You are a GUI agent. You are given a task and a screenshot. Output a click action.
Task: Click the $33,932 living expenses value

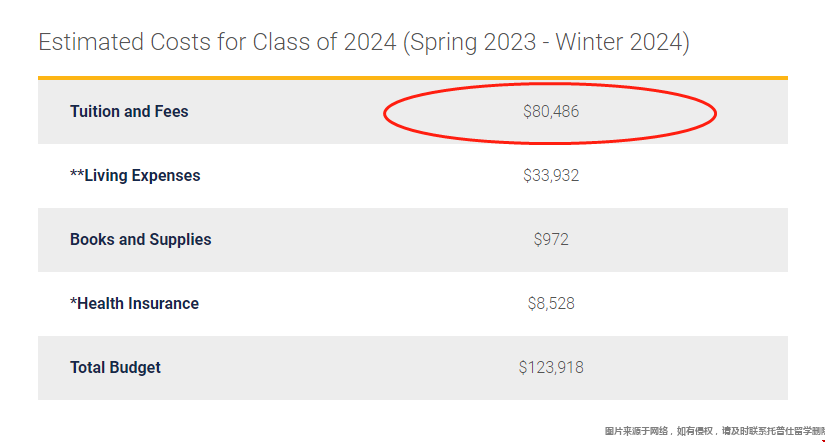pyautogui.click(x=551, y=175)
